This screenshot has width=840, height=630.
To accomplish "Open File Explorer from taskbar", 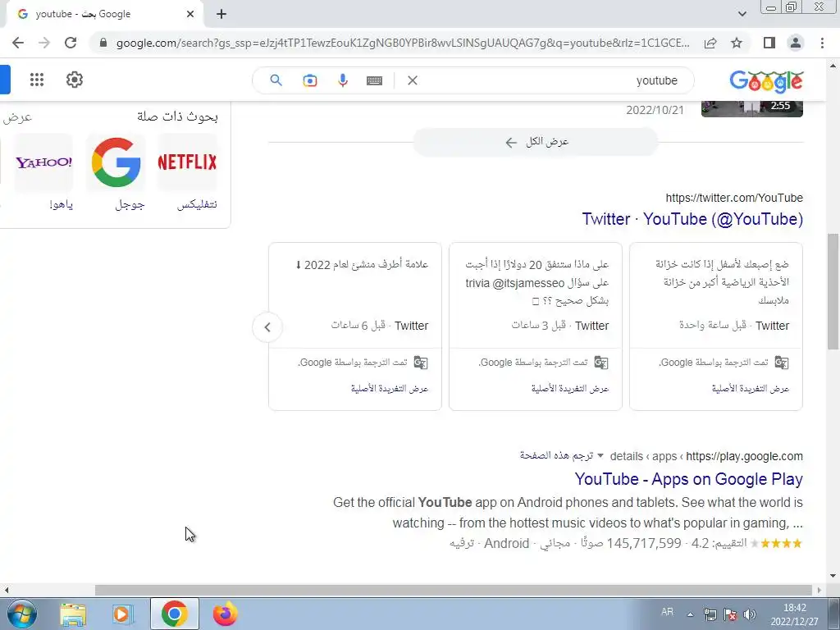I will [73, 614].
